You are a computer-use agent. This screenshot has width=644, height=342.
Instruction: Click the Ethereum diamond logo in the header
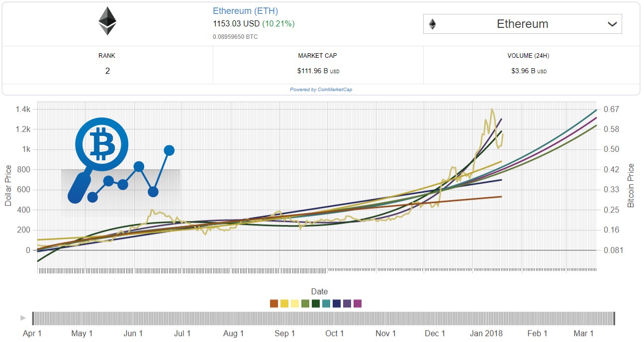pyautogui.click(x=107, y=20)
